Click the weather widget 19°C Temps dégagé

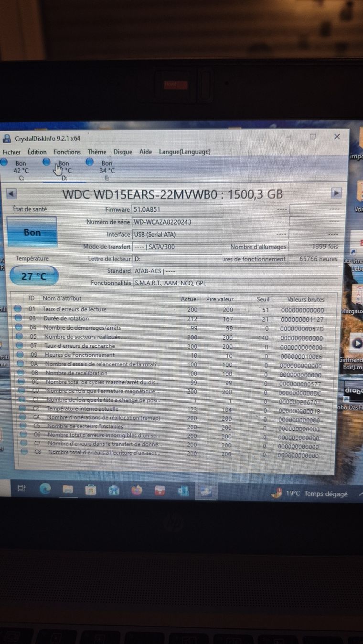coord(309,494)
